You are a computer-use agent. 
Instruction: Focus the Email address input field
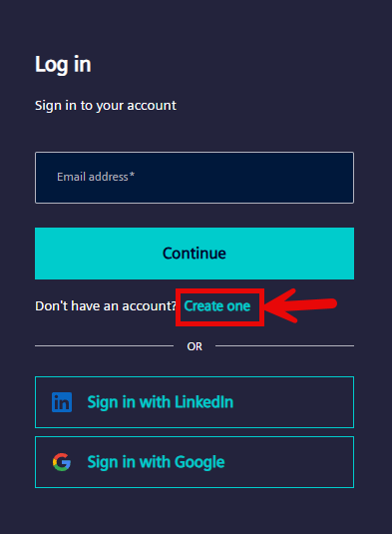coord(195,178)
